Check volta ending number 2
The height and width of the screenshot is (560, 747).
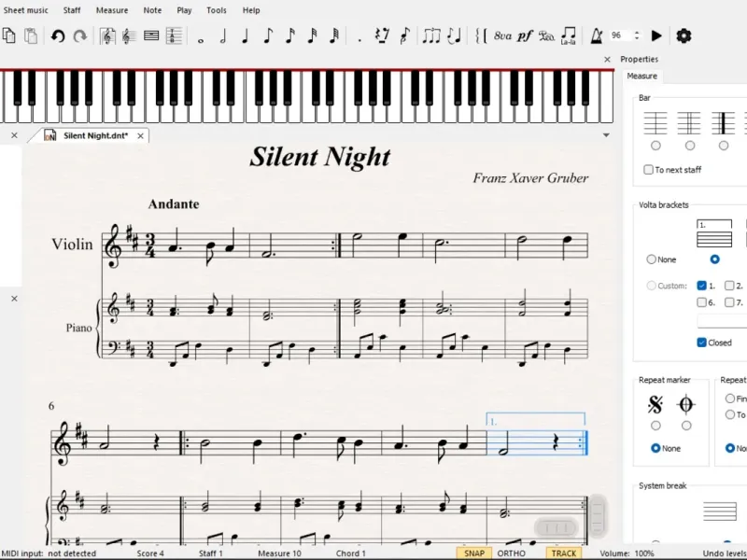click(729, 286)
